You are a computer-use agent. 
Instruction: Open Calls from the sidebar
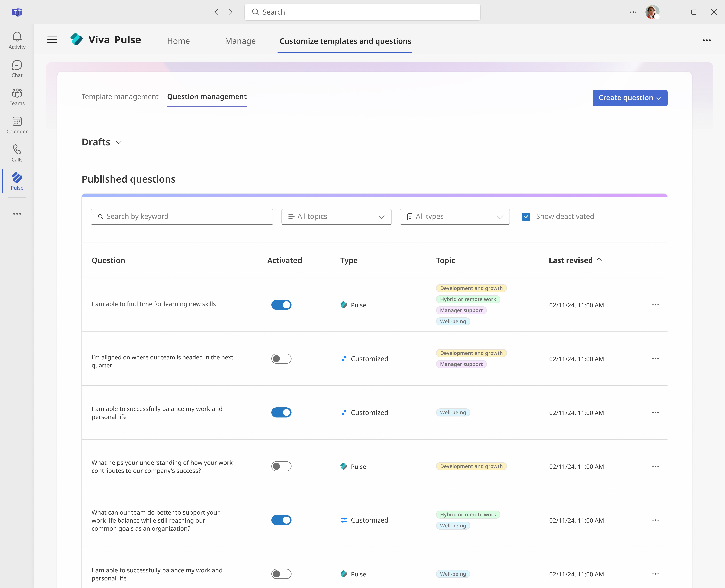(x=17, y=153)
